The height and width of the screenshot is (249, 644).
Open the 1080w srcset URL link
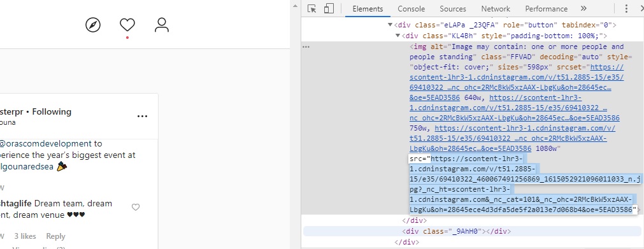[x=513, y=138]
